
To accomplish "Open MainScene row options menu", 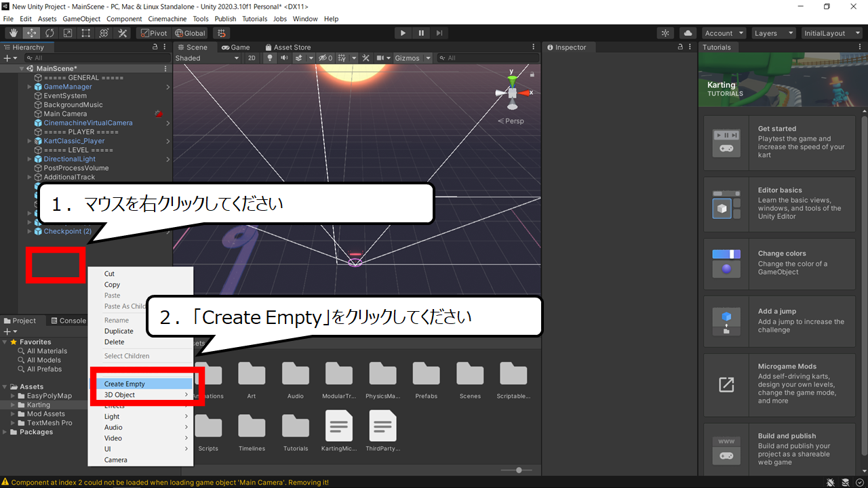I will click(x=165, y=68).
